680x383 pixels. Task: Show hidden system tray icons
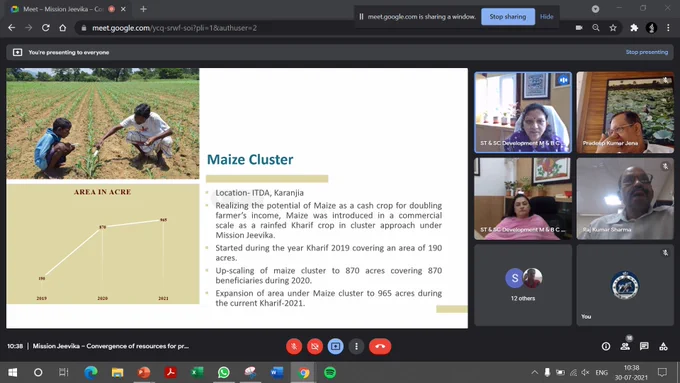coord(534,372)
